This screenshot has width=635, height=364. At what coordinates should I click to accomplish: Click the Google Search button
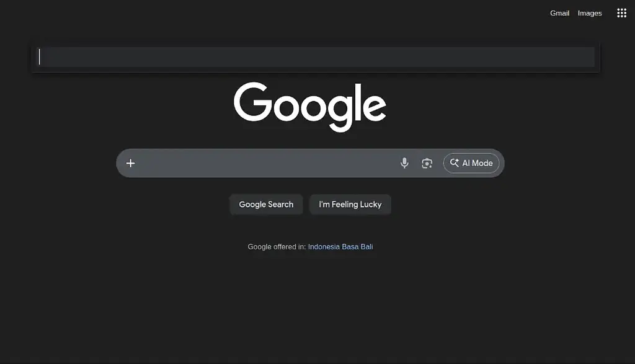click(266, 205)
